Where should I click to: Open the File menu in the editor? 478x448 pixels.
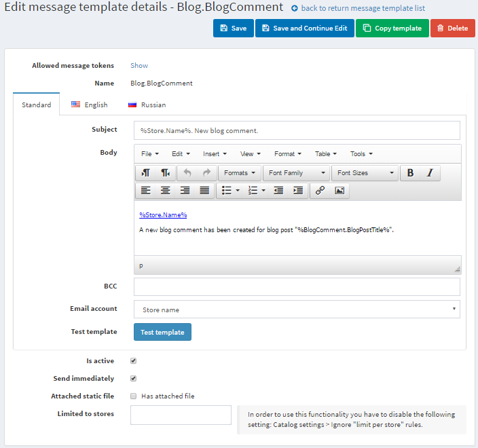coord(150,154)
